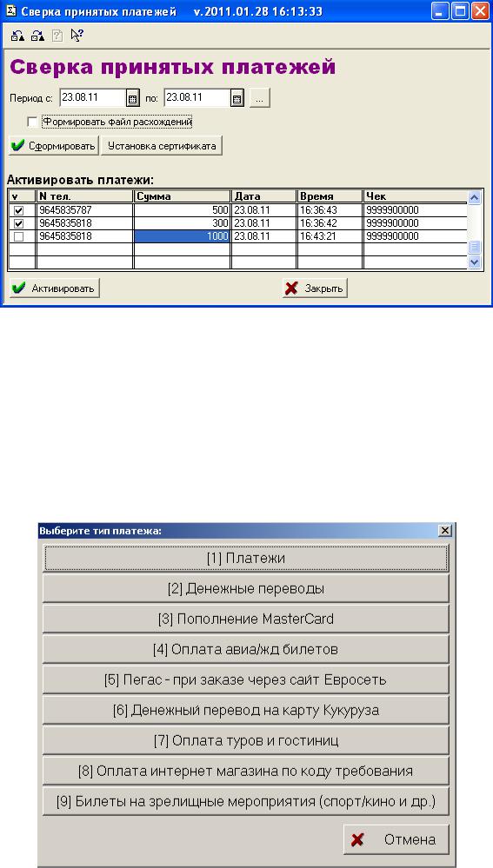This screenshot has height=868, width=493.
Task: Choose '[9] Билеты на зрелищные мероприятия'
Action: pos(246,802)
